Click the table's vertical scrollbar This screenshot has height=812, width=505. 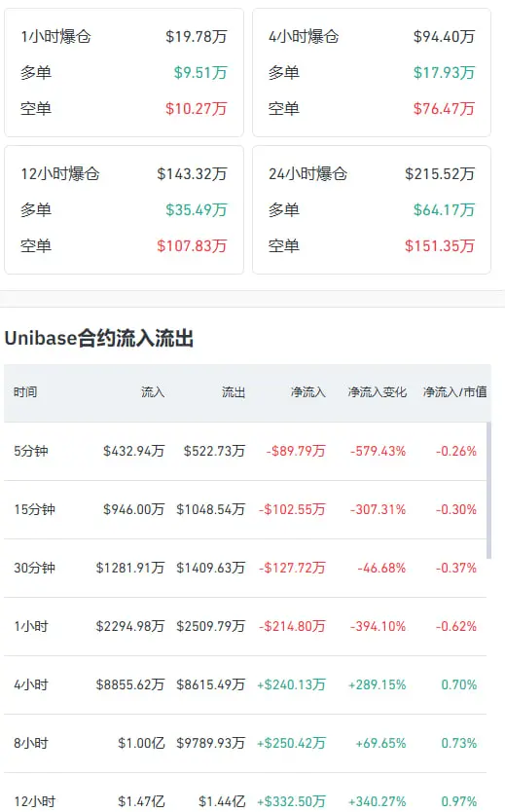click(489, 490)
